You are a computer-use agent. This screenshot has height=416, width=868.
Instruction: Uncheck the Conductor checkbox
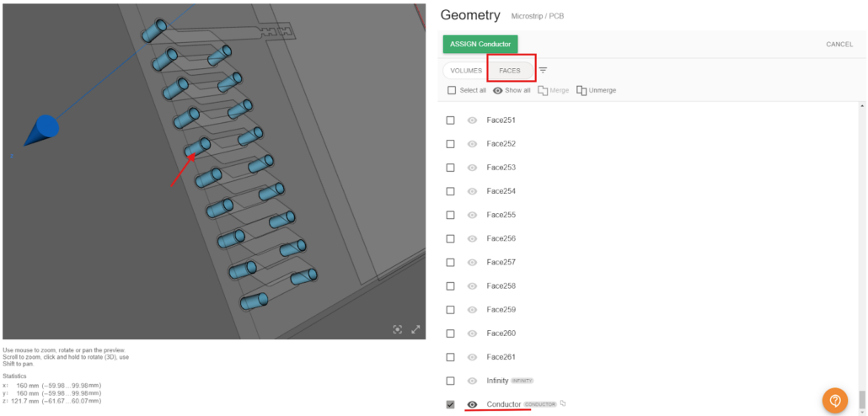point(451,405)
